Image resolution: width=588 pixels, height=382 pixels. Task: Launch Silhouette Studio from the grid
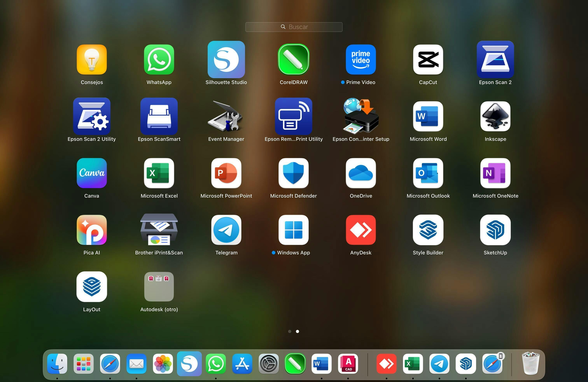(x=226, y=60)
